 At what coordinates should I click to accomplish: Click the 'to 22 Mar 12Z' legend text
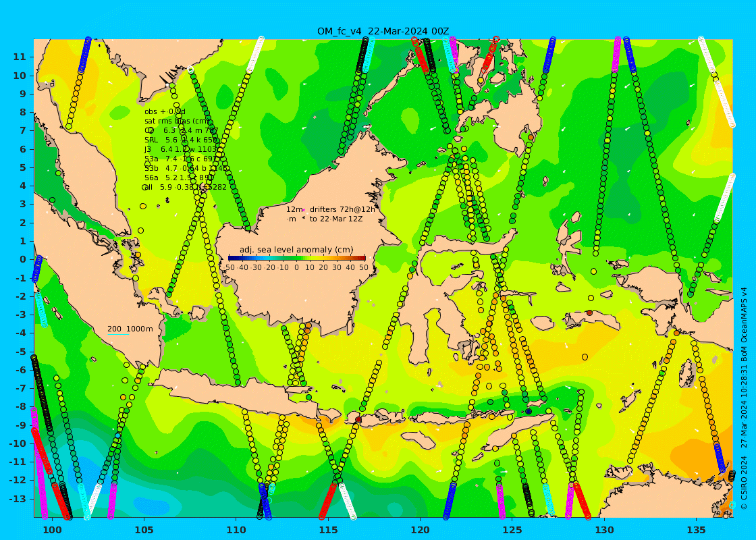336,219
